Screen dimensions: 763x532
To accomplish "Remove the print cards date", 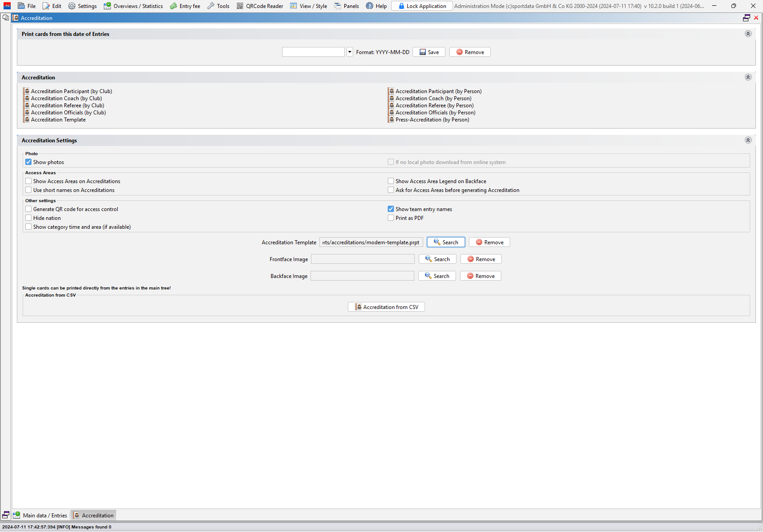I will coord(470,52).
